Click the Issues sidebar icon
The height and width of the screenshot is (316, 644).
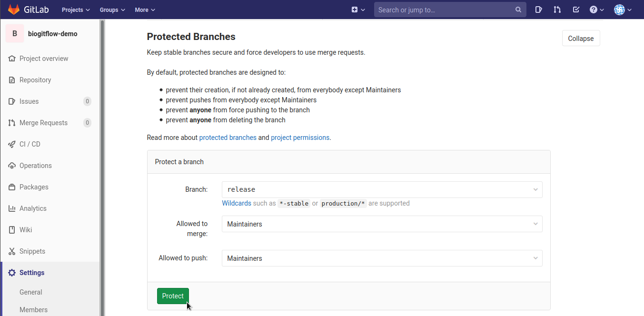[x=12, y=101]
